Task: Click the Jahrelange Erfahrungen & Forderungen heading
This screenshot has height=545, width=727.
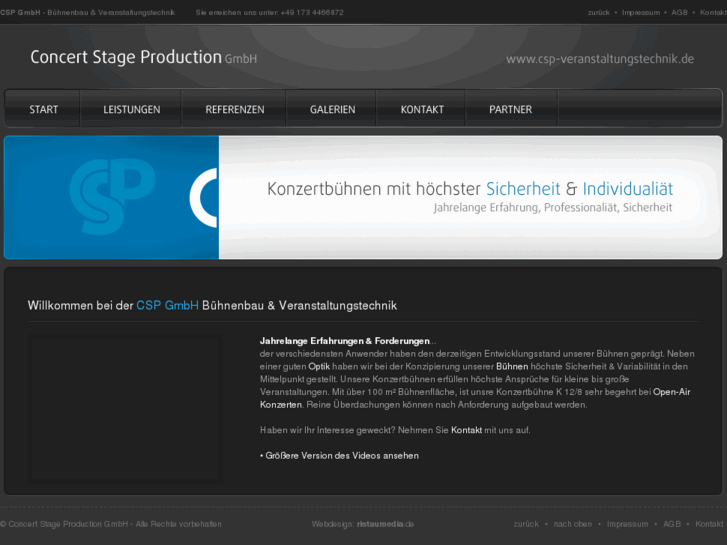Action: pyautogui.click(x=344, y=341)
